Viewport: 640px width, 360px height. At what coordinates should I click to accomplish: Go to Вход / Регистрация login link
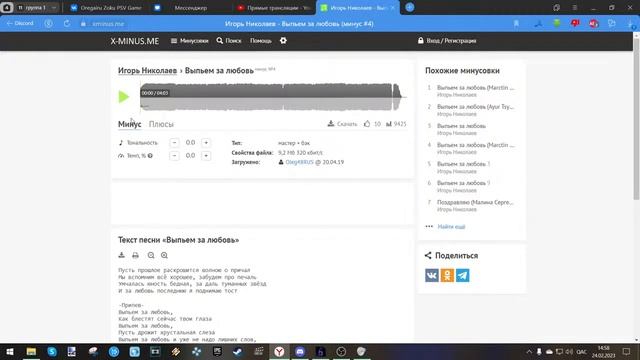point(447,41)
